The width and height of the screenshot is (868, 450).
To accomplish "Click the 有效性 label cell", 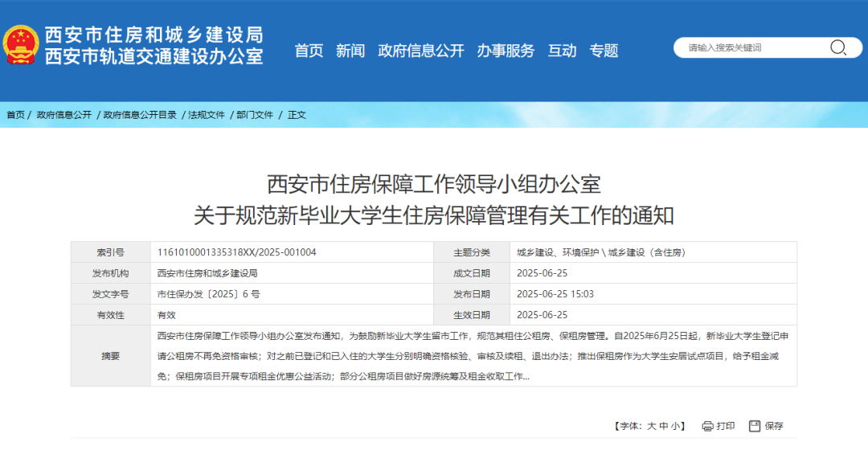I will (x=111, y=315).
